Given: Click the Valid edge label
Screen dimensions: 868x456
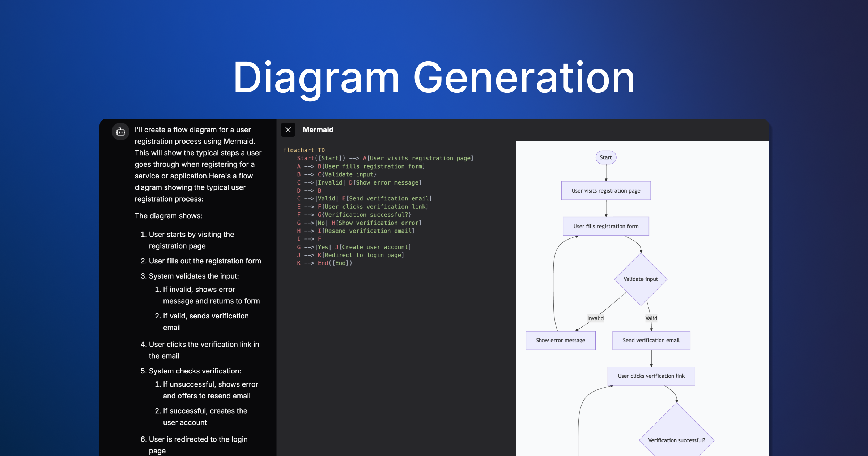Looking at the screenshot, I should coord(651,318).
